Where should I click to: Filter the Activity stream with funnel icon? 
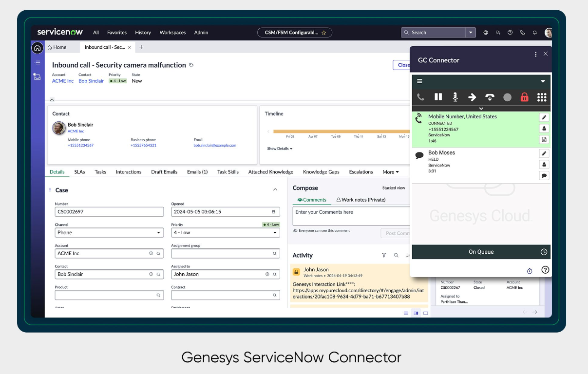(x=384, y=255)
